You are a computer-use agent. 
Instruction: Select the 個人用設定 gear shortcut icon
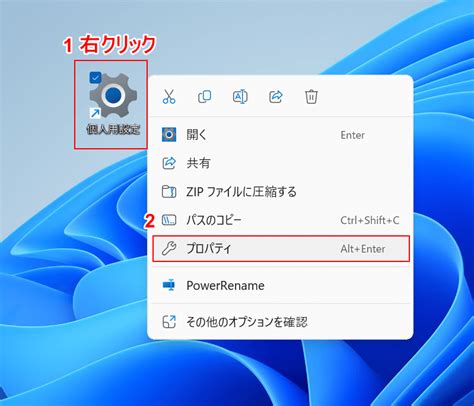(x=113, y=96)
